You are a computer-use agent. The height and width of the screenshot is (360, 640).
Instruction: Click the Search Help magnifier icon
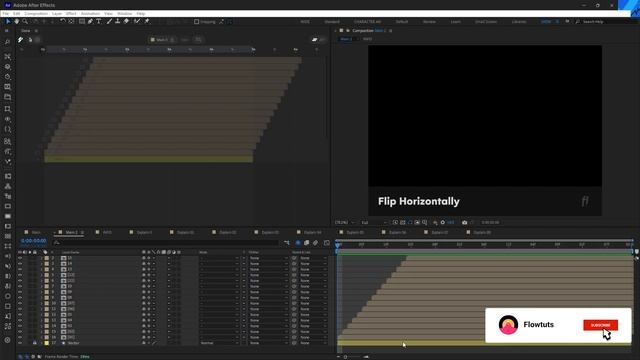(x=578, y=22)
